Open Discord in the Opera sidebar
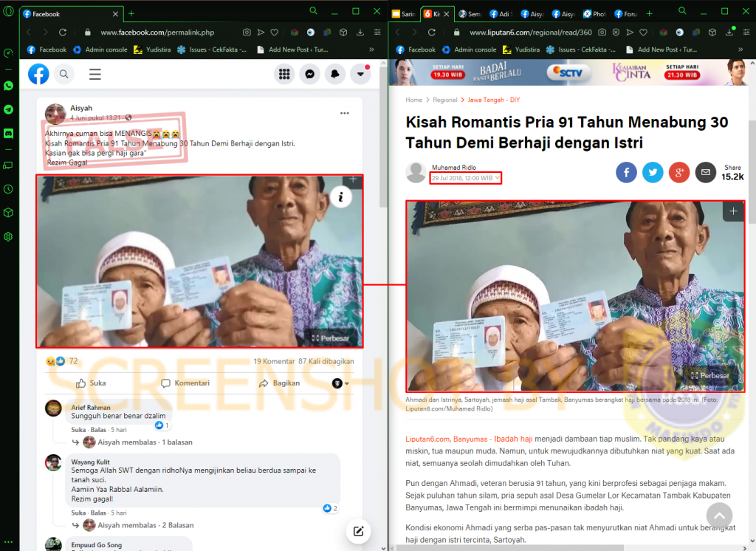The image size is (756, 551). [x=8, y=133]
